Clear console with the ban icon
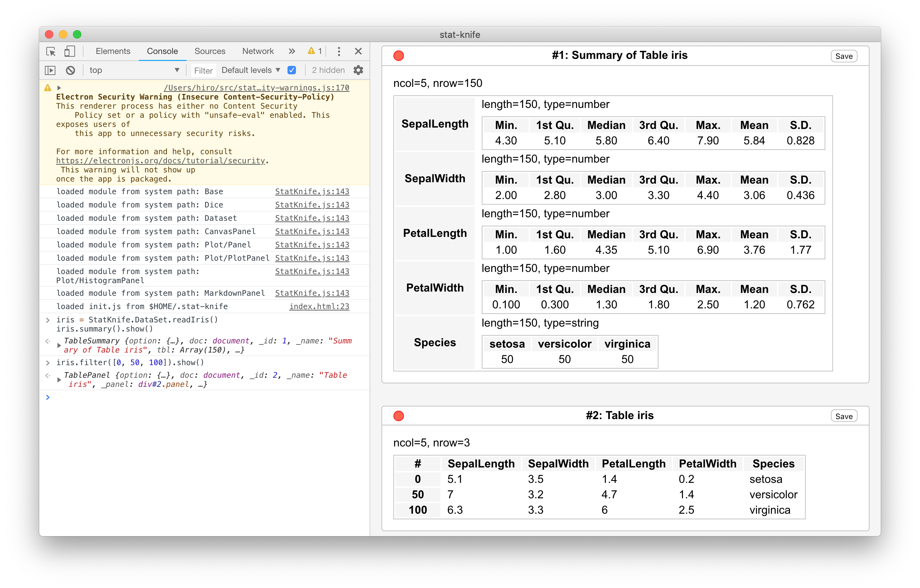This screenshot has height=588, width=920. (x=70, y=70)
